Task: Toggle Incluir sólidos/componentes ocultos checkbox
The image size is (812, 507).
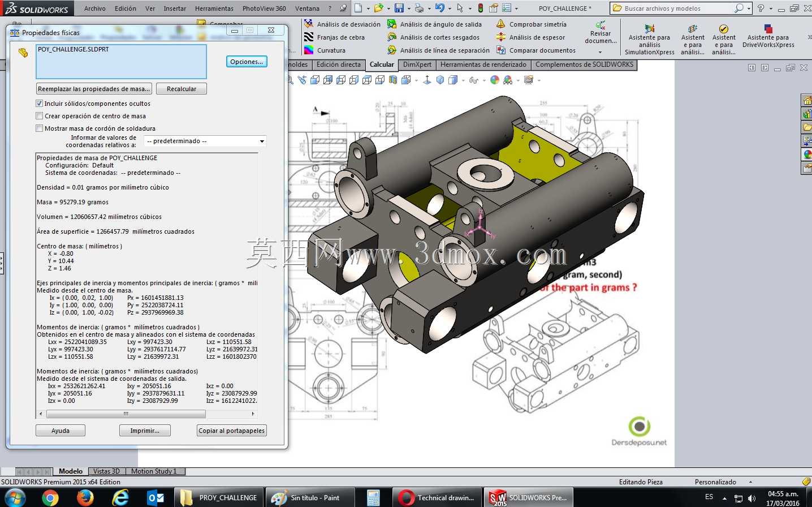Action: tap(39, 104)
